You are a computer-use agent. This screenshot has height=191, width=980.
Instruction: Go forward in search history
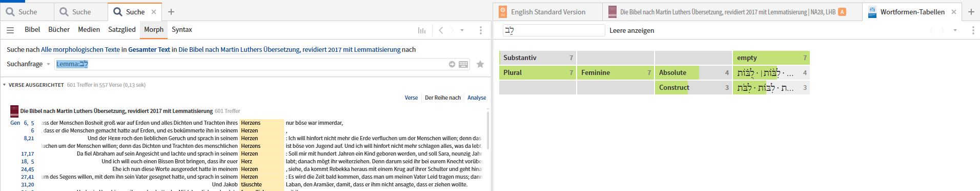point(452,30)
